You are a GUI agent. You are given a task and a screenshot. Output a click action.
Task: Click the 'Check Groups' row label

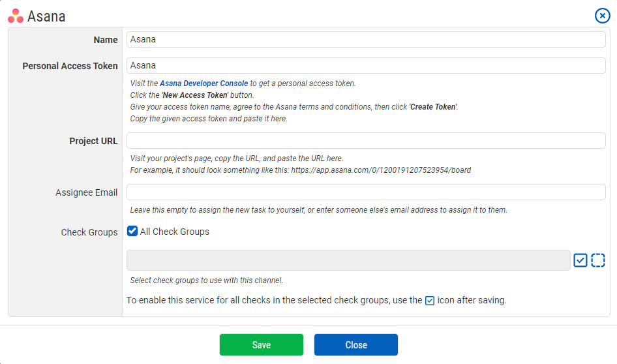pyautogui.click(x=89, y=232)
